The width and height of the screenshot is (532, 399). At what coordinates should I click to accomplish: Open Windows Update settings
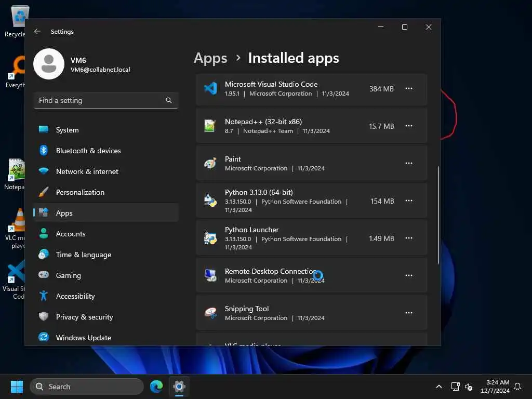[x=106, y=337]
